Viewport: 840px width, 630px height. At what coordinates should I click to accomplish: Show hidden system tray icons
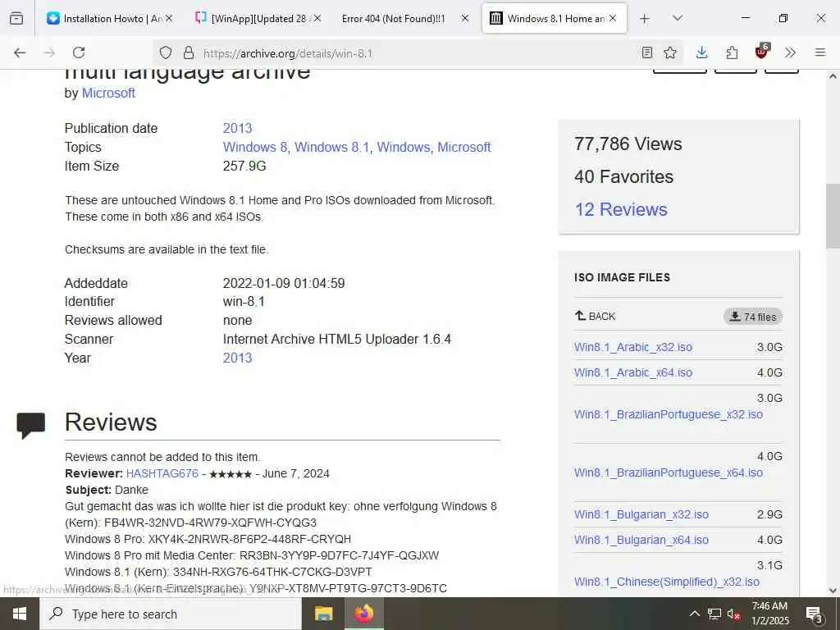[x=694, y=614]
